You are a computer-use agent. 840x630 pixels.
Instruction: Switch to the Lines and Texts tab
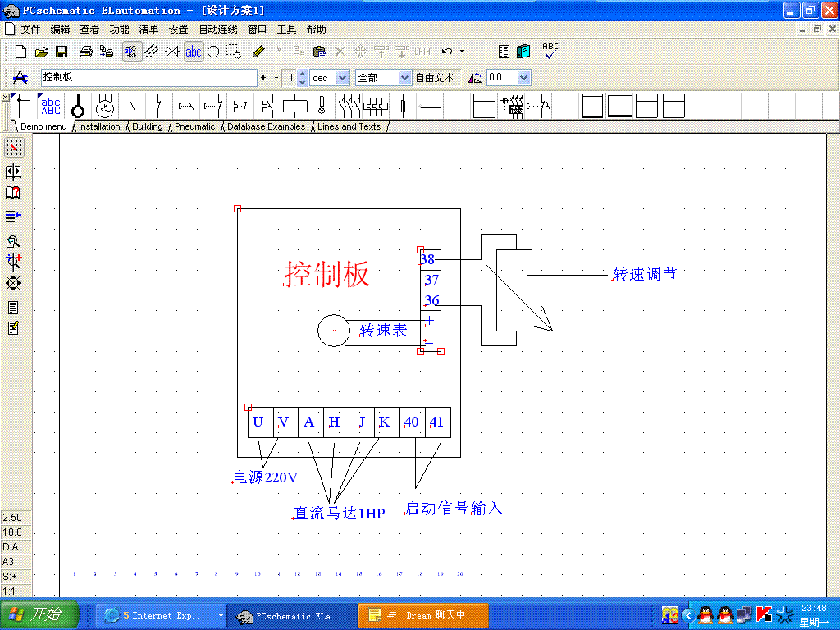[349, 126]
